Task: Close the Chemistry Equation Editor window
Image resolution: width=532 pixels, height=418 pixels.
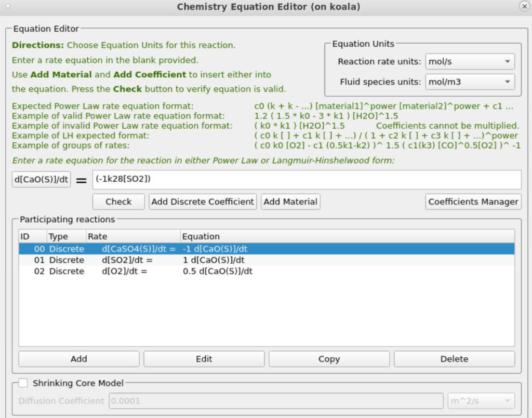Action: [x=524, y=6]
